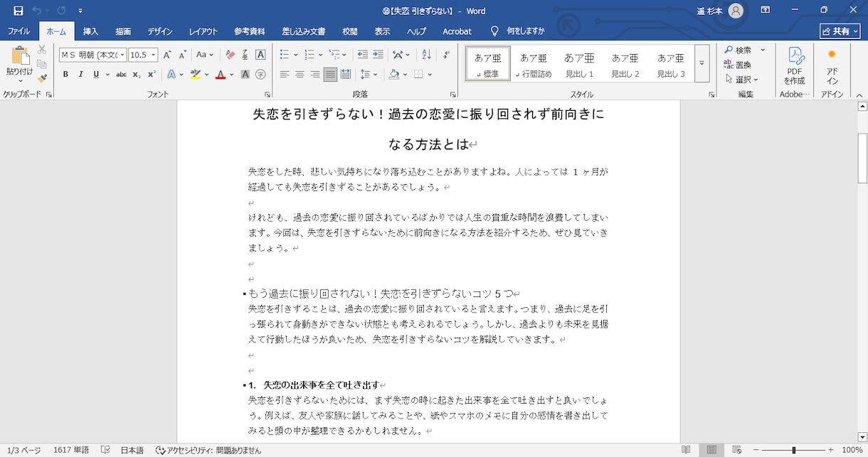Select the Format Painter brush
868x457 pixels.
(x=42, y=78)
